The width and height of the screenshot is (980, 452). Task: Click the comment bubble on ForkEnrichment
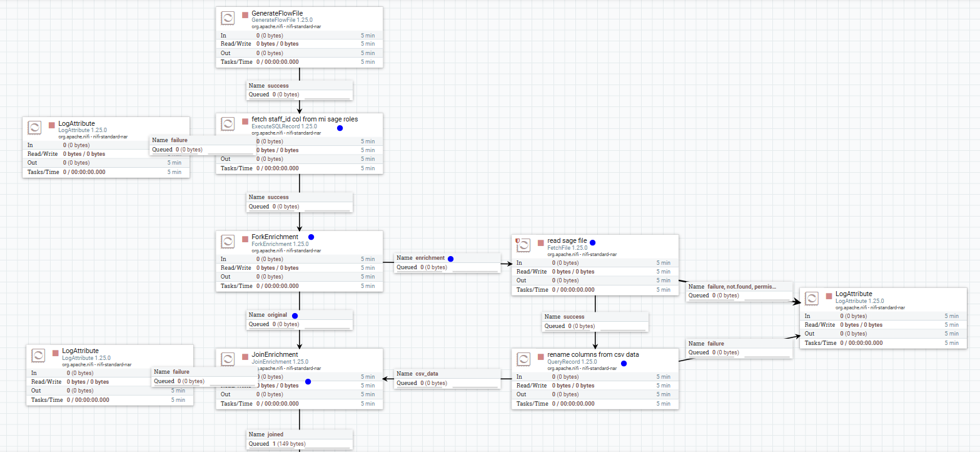(x=311, y=237)
